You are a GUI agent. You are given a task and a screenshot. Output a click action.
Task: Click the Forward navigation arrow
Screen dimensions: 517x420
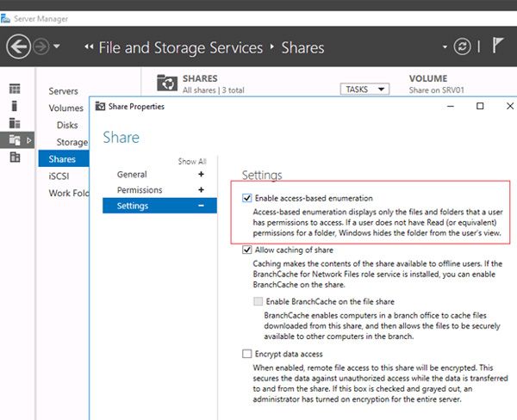click(x=42, y=47)
